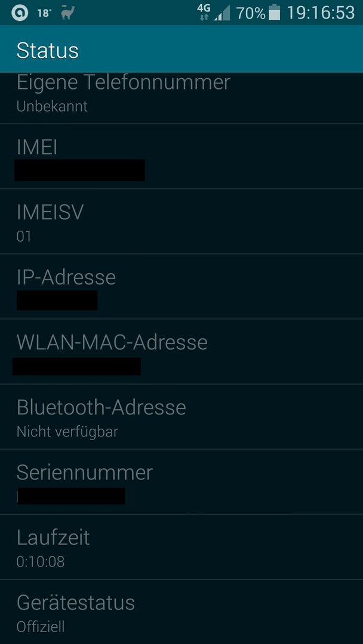Select the IMEI entry
This screenshot has width=363, height=644.
pos(181,156)
